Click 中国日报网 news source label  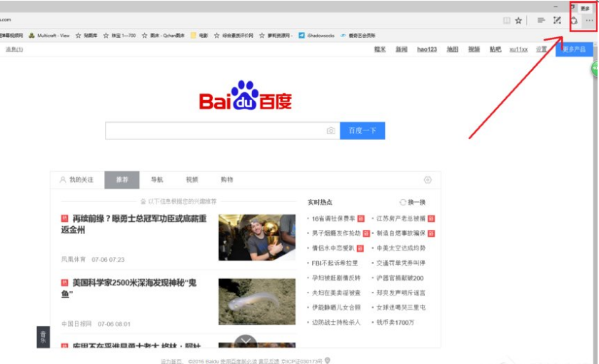[x=76, y=324]
